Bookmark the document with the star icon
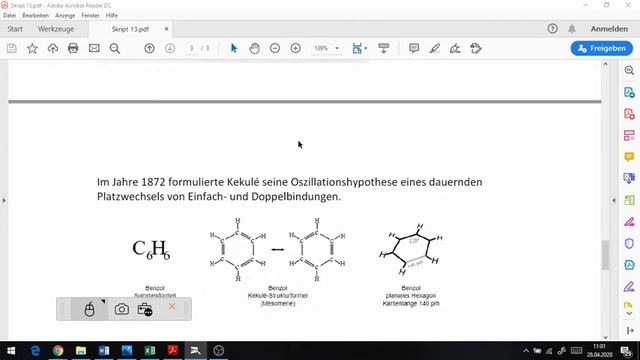The height and width of the screenshot is (360, 640). click(x=32, y=49)
